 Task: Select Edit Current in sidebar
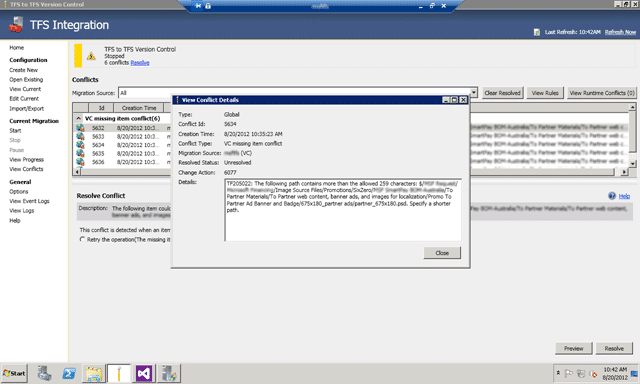(x=24, y=98)
